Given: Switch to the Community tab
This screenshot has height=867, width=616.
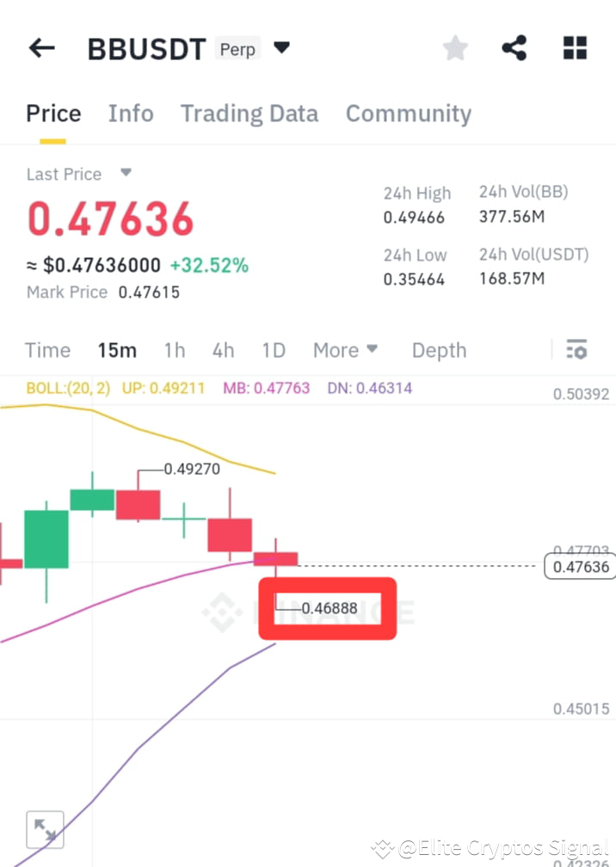Looking at the screenshot, I should tap(408, 113).
